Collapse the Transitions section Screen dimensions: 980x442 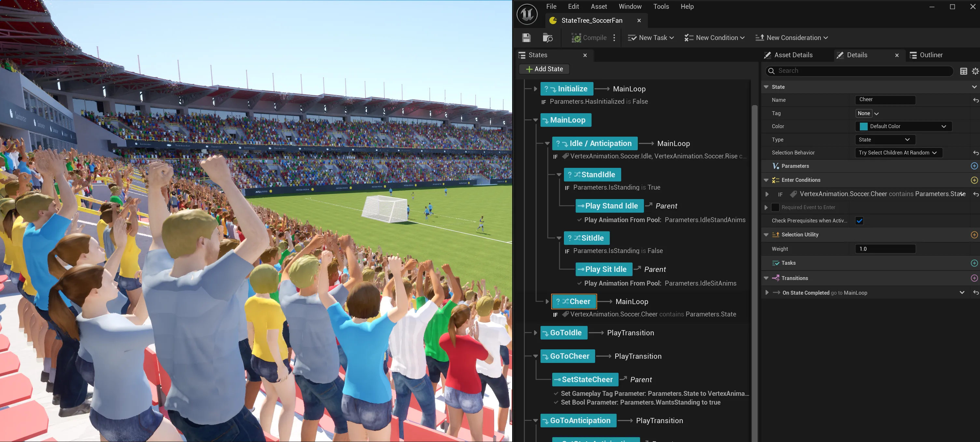pos(766,278)
